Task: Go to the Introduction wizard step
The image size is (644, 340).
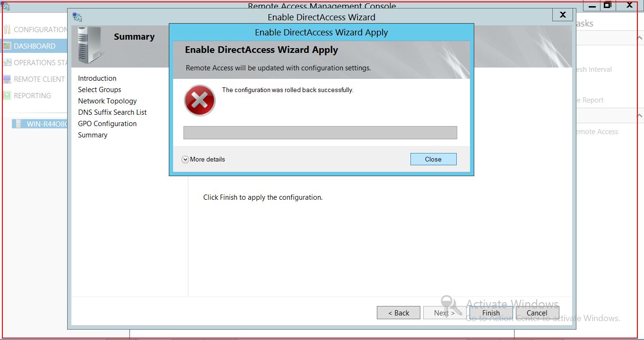Action: pos(97,78)
